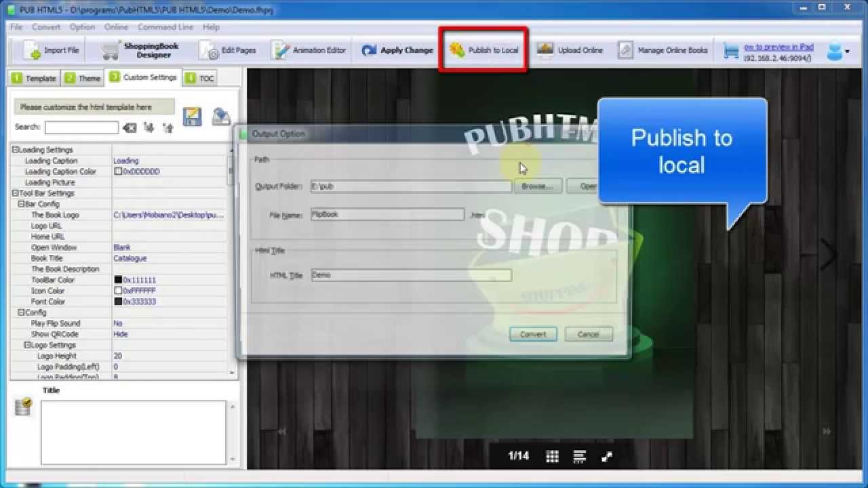
Task: Click Open Window value Blank
Action: point(122,247)
